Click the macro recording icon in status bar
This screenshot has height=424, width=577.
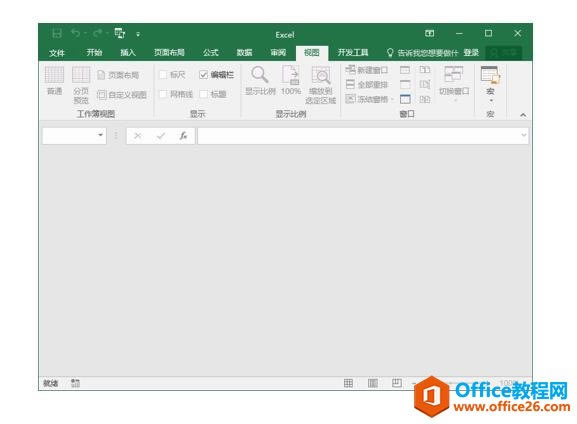tap(75, 383)
